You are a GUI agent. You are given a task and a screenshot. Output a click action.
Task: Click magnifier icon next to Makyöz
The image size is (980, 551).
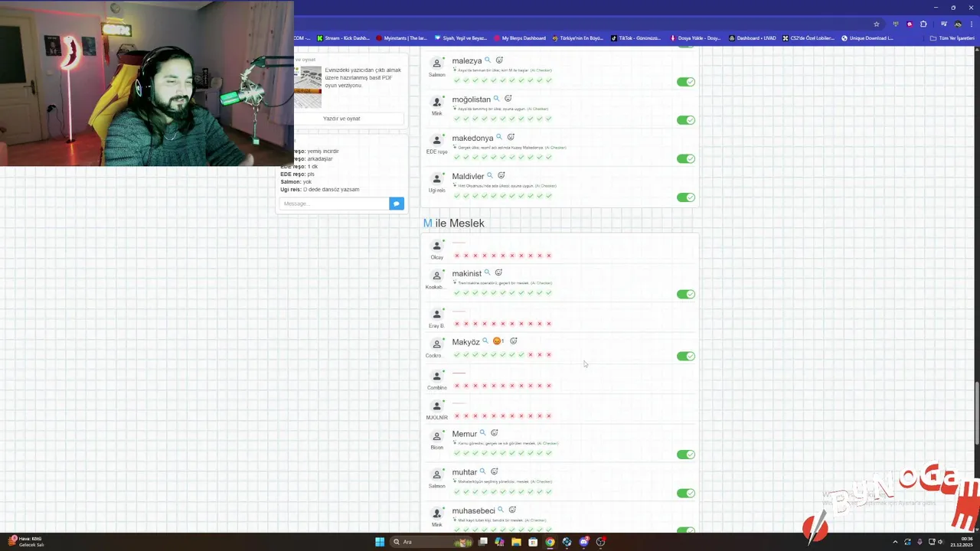(x=485, y=341)
